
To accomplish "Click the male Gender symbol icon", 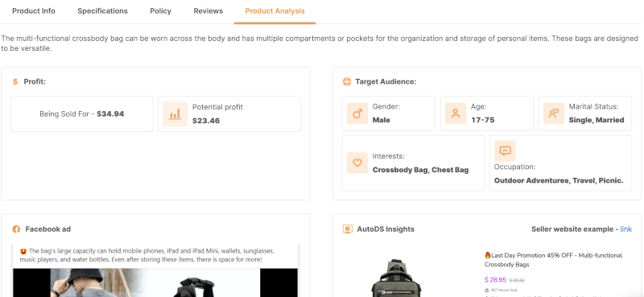I will (x=357, y=113).
